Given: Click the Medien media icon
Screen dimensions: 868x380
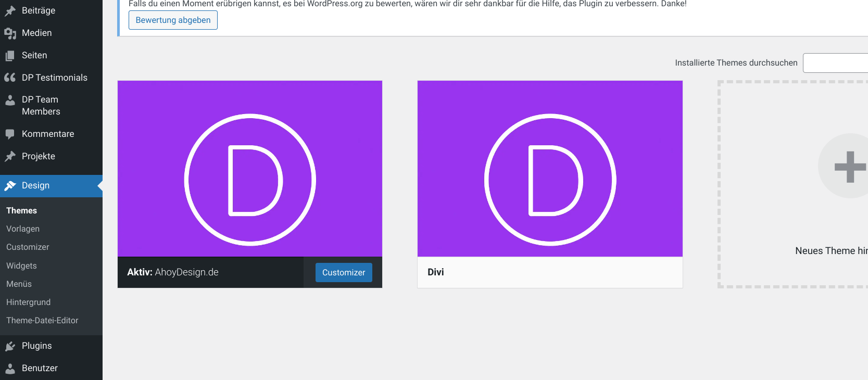Looking at the screenshot, I should coord(10,33).
